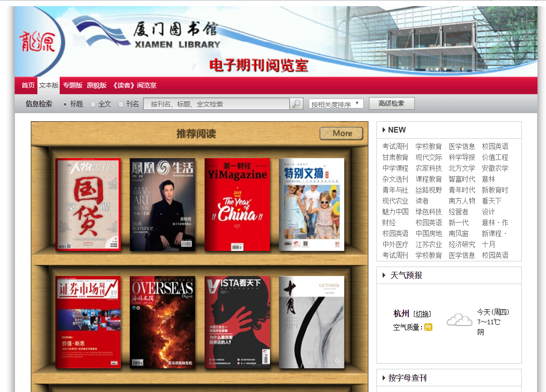546x392 pixels.
Task: Click the 绿色科技 link
Action: pyautogui.click(x=429, y=212)
